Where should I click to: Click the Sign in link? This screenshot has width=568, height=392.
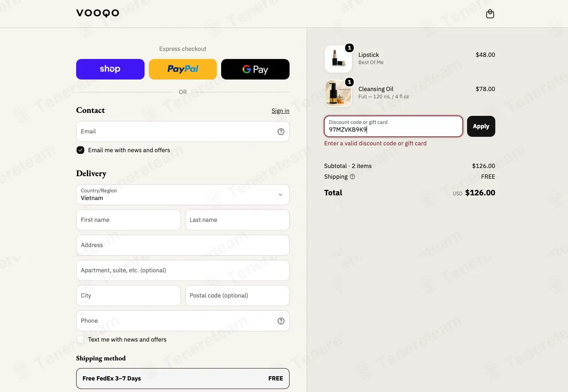[281, 111]
